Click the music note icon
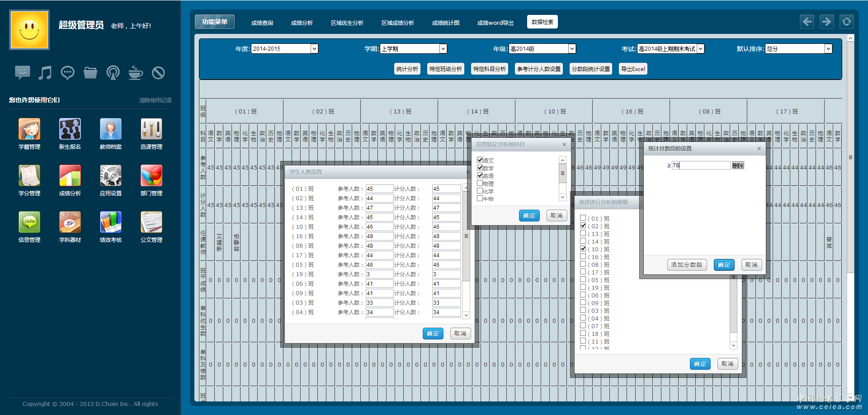Screen dimensions: 868x415 click(45, 72)
